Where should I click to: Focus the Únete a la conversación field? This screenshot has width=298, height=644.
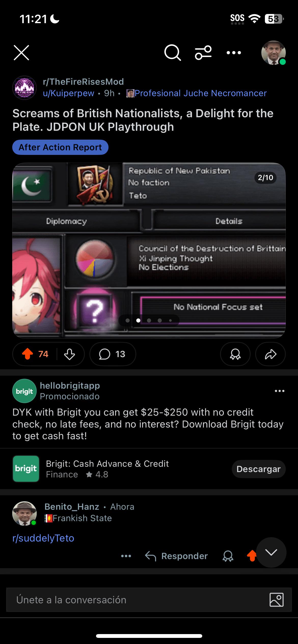pos(149,599)
